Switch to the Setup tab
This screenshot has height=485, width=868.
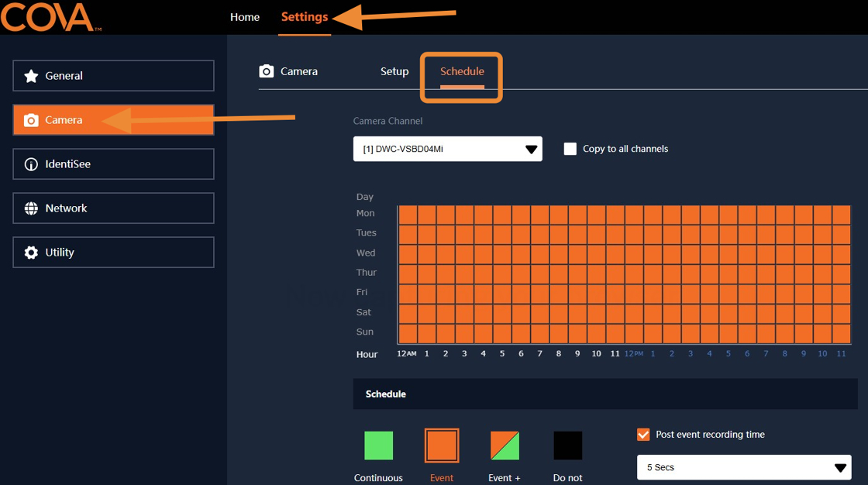point(394,71)
